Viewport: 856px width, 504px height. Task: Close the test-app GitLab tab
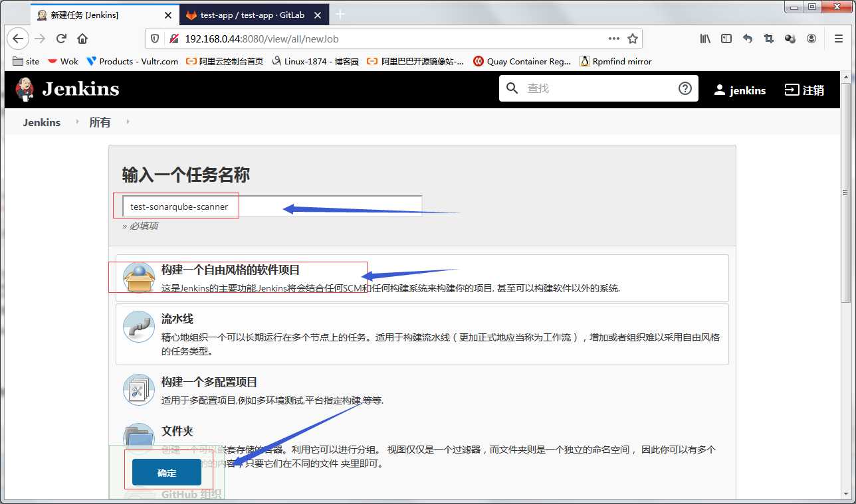318,15
